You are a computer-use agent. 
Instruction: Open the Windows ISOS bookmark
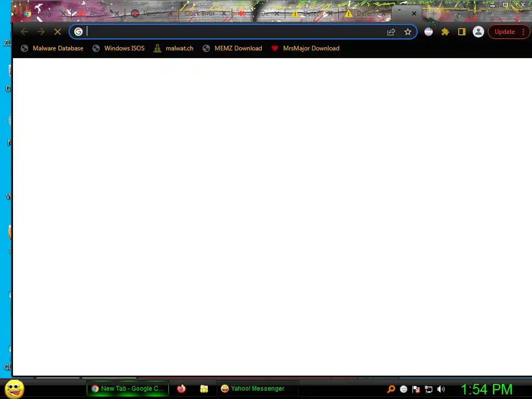[118, 48]
